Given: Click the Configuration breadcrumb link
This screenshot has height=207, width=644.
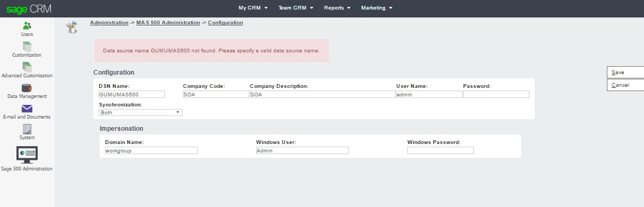Looking at the screenshot, I should pyautogui.click(x=225, y=23).
